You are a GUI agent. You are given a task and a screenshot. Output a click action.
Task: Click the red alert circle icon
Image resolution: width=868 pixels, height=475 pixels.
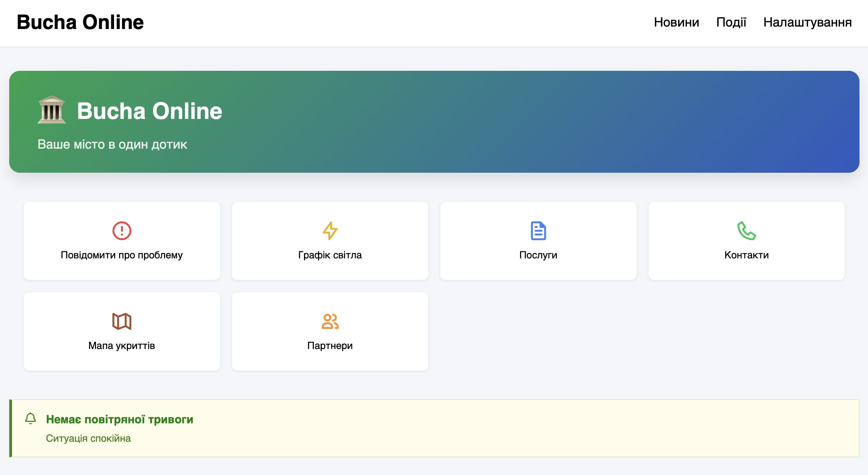(122, 231)
